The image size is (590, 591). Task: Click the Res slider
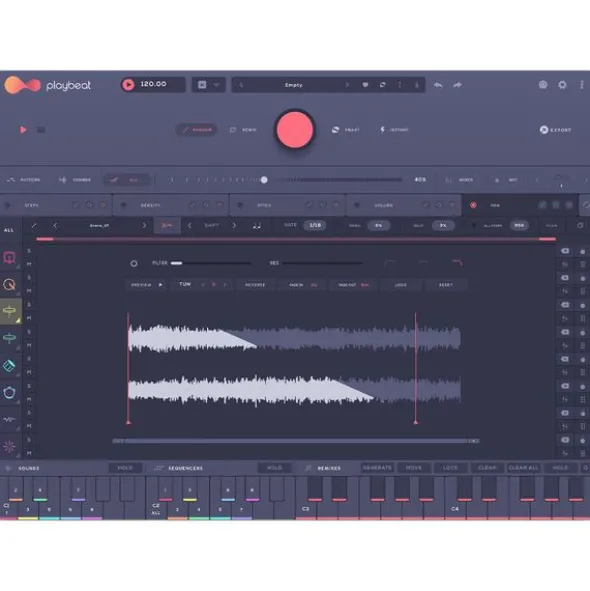tap(322, 263)
